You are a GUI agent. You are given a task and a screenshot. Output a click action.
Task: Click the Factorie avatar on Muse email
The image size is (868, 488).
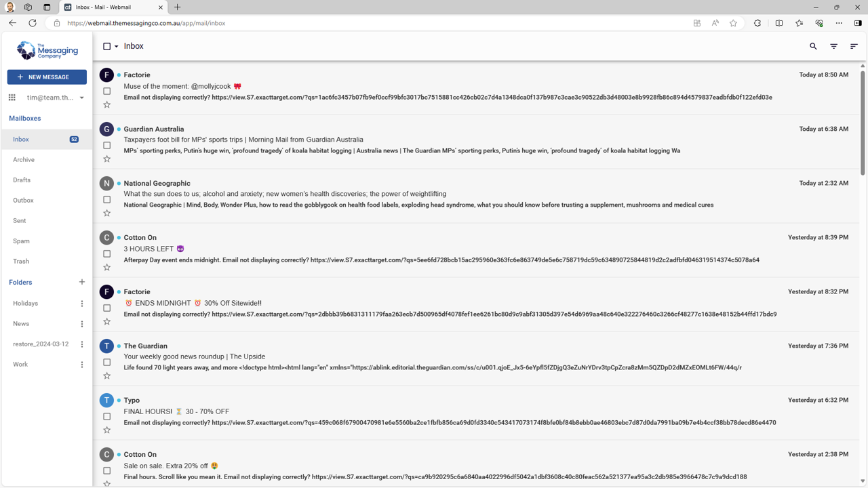pos(106,75)
